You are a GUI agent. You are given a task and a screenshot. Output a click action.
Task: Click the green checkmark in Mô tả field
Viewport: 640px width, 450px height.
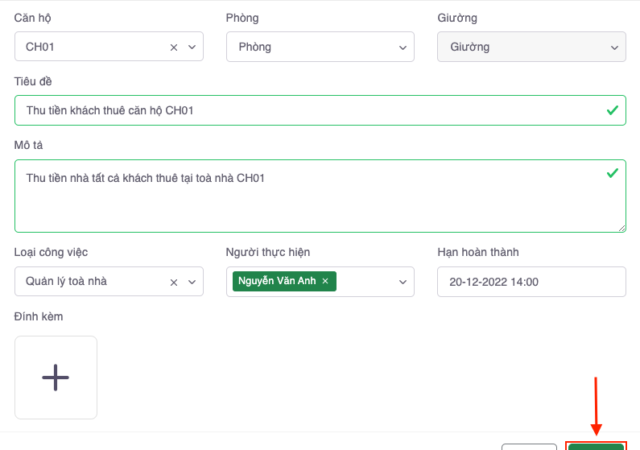(612, 174)
